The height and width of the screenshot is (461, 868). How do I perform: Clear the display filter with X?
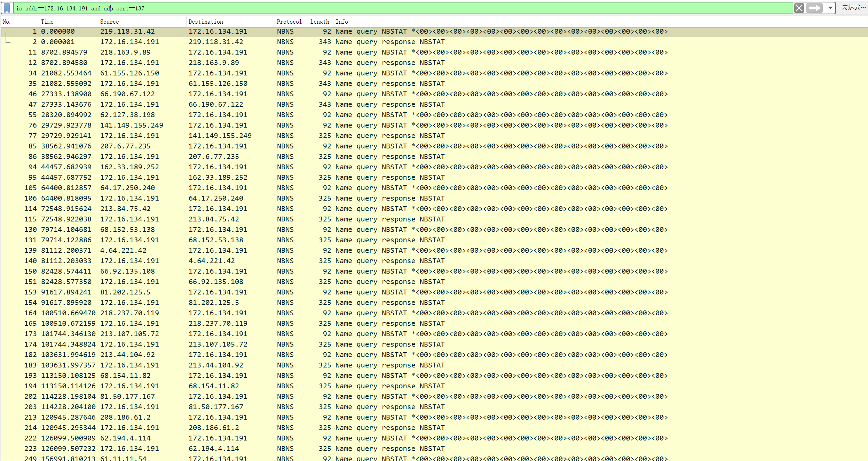click(x=799, y=8)
